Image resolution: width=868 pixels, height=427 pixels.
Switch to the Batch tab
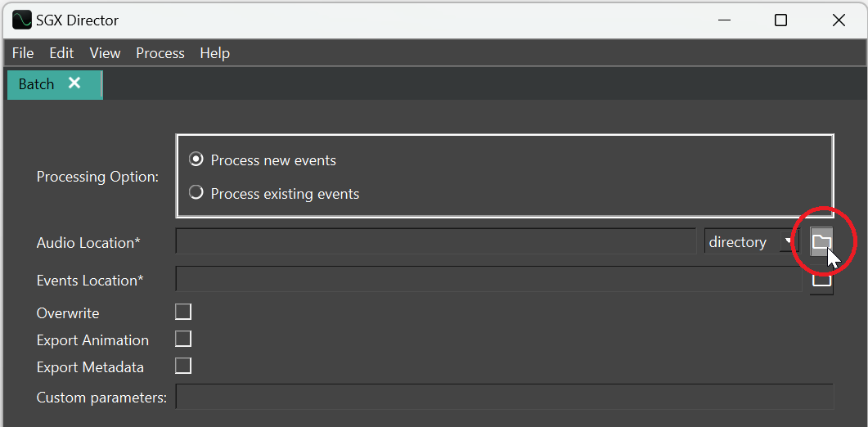point(37,84)
